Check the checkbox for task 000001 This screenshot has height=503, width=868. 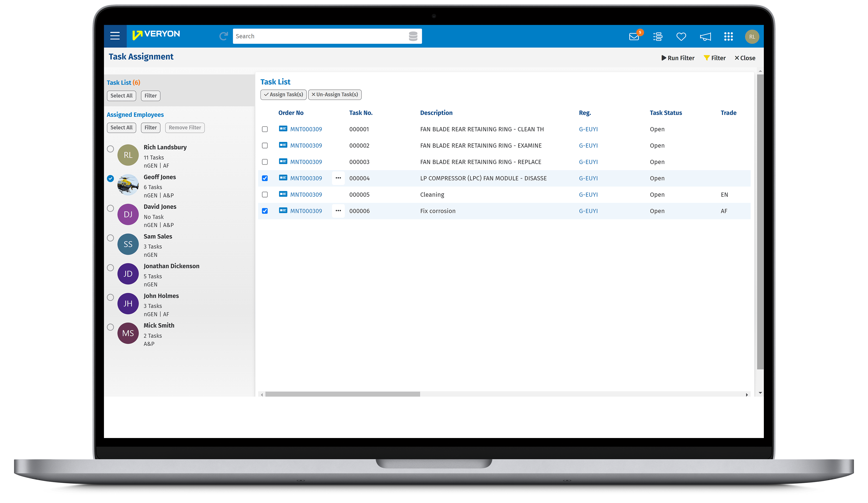coord(265,129)
